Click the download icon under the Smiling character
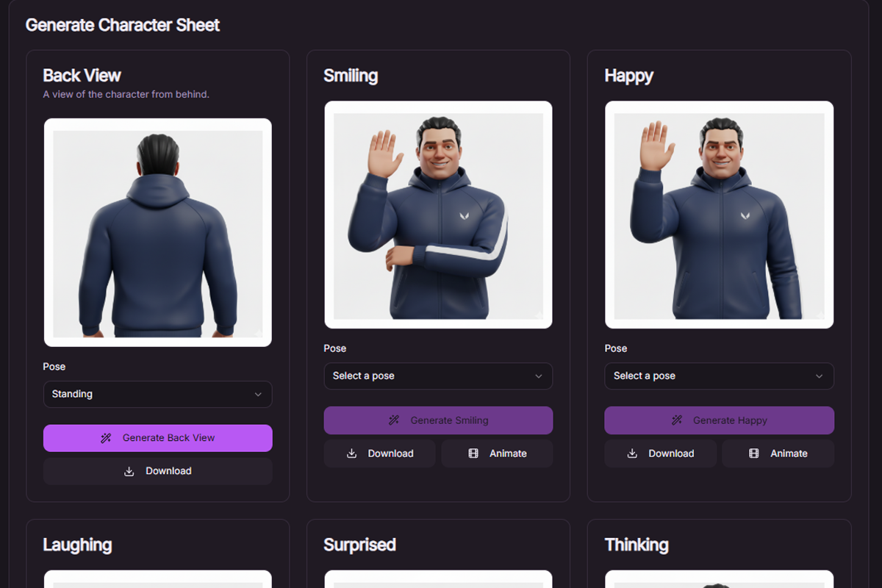The width and height of the screenshot is (882, 588). point(352,453)
